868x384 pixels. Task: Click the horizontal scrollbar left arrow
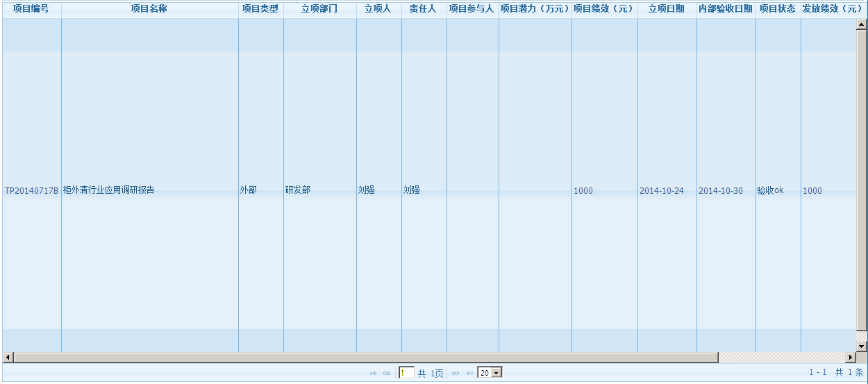pyautogui.click(x=8, y=357)
